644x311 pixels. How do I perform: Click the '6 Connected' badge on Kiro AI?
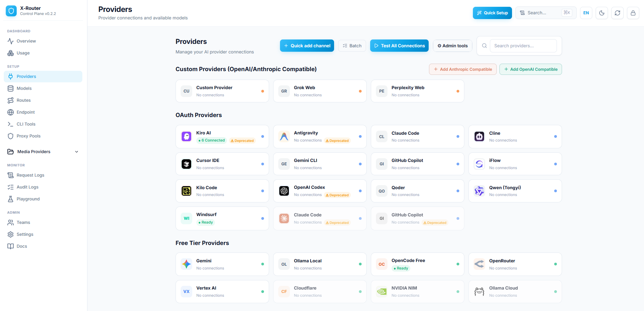[212, 141]
